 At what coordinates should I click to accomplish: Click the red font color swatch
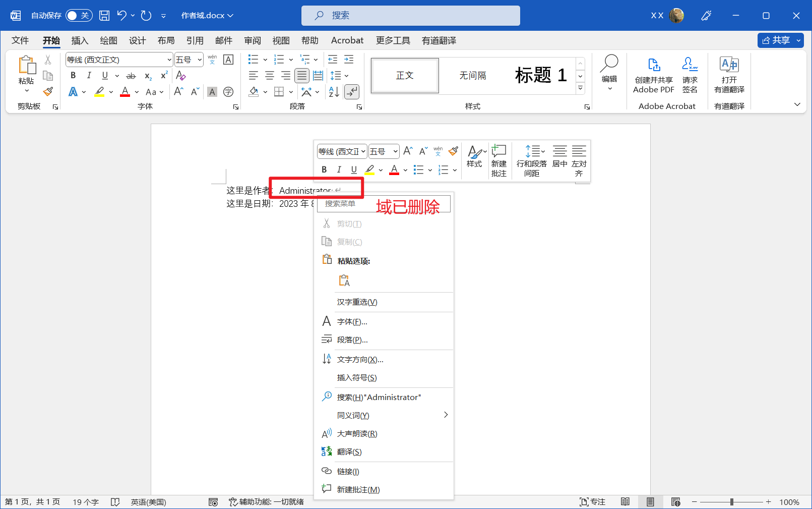tap(124, 91)
